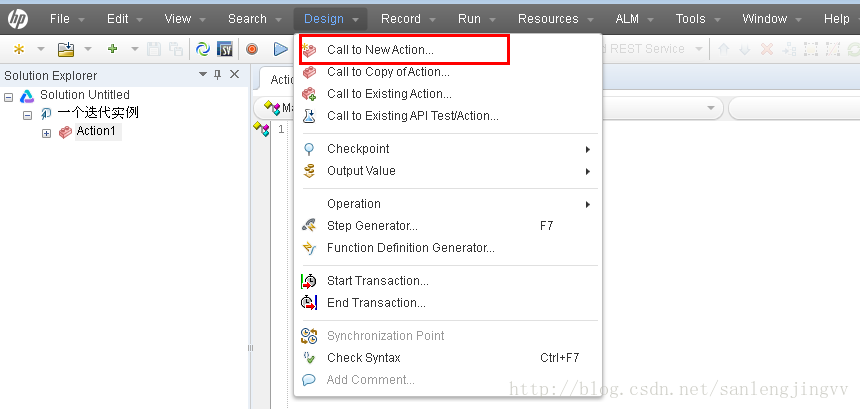The height and width of the screenshot is (409, 860).
Task: Close the Solution Explorer panel
Action: click(235, 75)
